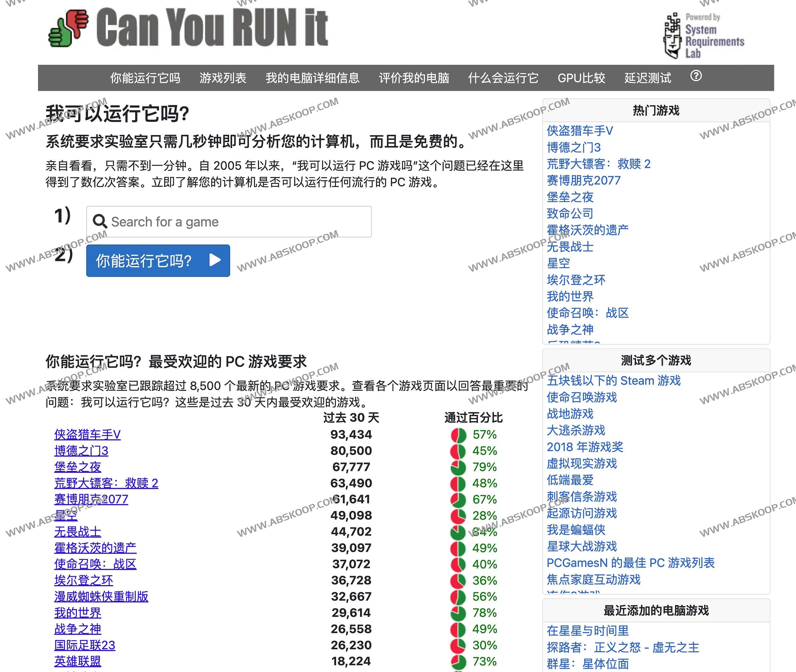Click the 93,434 count value

(351, 434)
